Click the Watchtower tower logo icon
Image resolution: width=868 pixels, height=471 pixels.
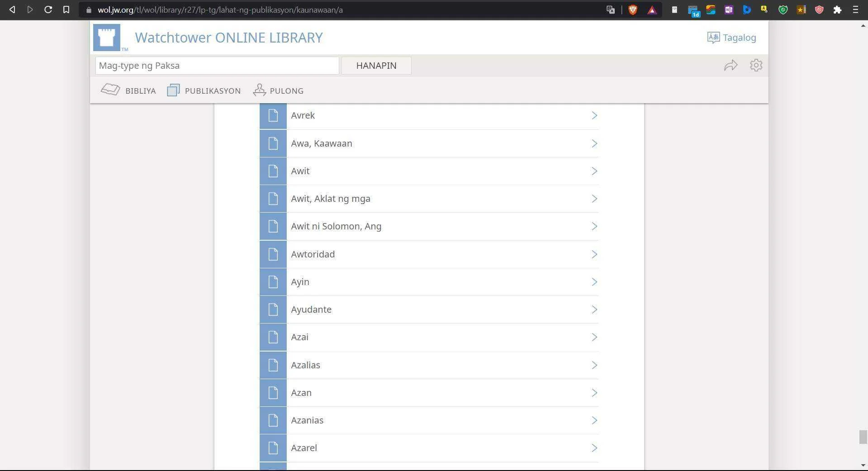[x=107, y=38]
